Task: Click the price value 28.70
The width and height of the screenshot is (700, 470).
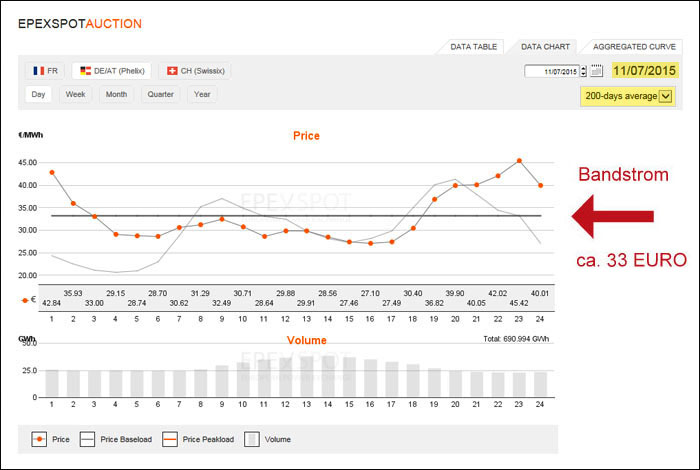Action: [x=158, y=293]
